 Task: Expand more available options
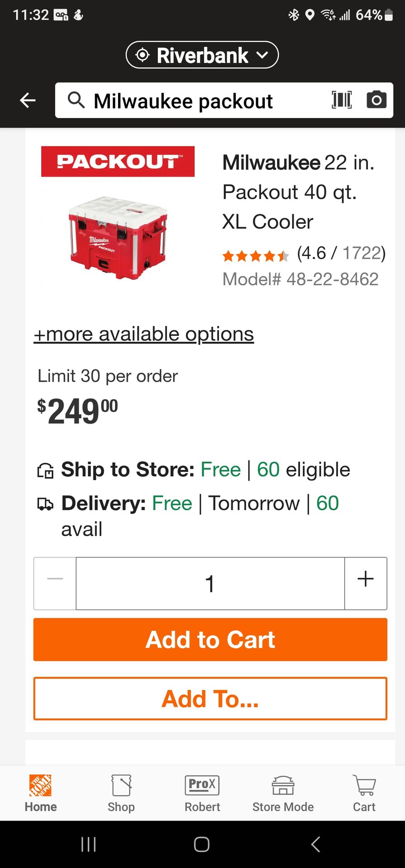(143, 335)
